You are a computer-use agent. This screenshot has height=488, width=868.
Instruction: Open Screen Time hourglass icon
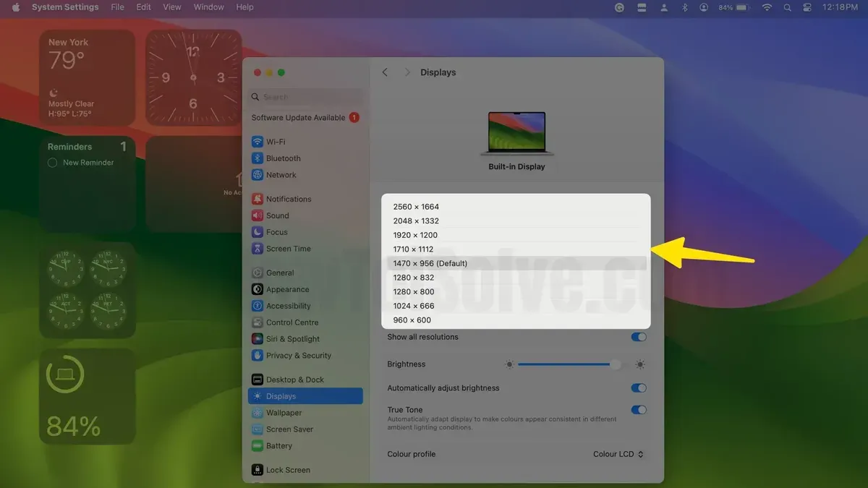coord(257,249)
